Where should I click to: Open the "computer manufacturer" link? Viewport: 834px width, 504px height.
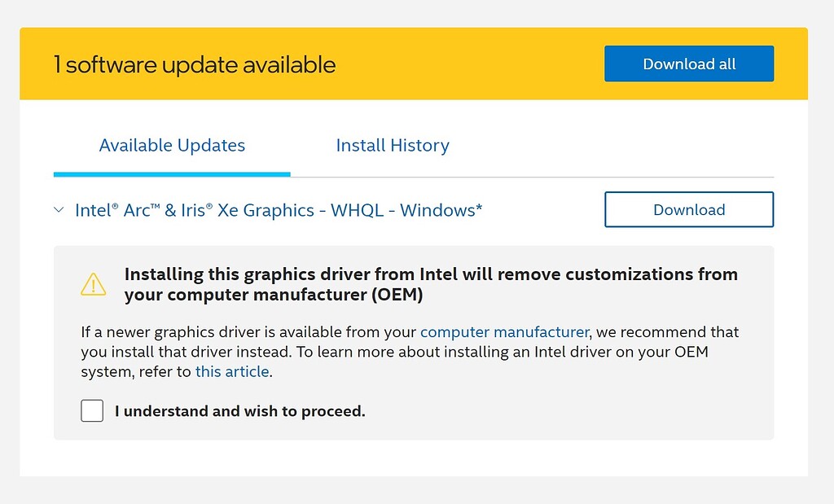click(504, 331)
